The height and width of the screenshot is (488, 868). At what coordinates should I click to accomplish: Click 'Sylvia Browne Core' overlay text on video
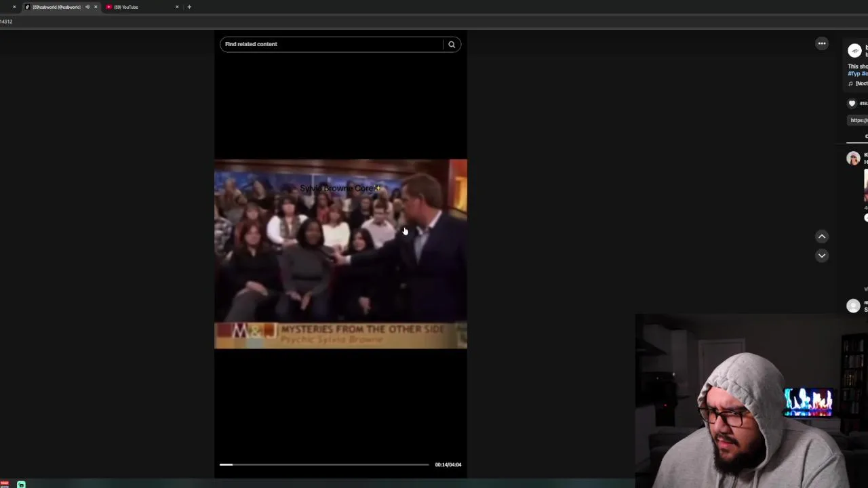pos(340,188)
